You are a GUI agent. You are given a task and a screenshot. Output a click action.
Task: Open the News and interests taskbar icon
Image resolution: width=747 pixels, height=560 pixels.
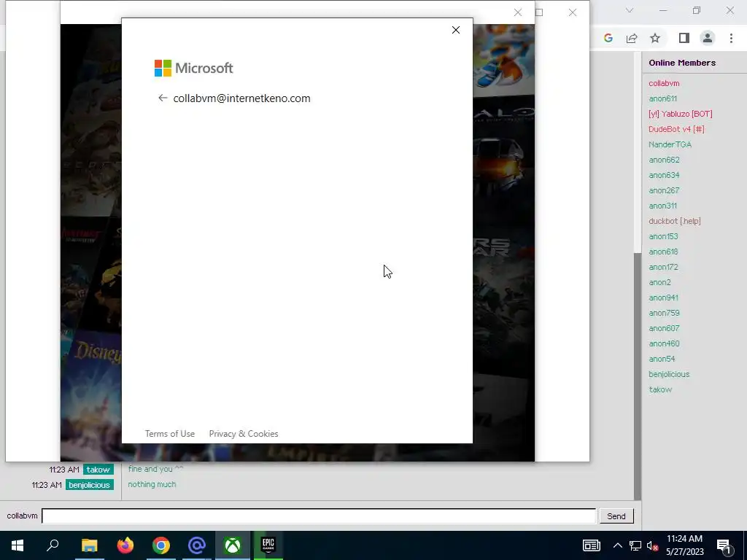coord(591,545)
